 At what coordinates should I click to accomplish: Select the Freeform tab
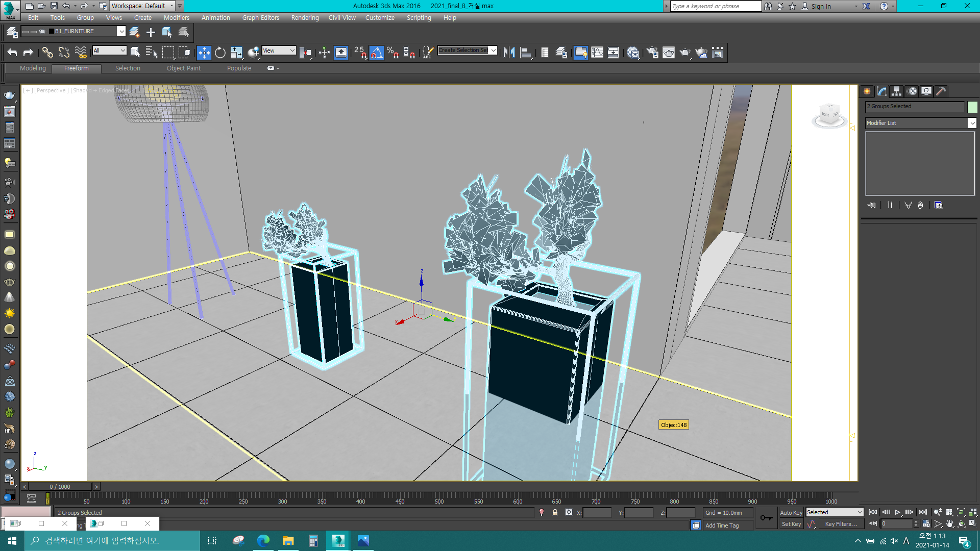click(76, 68)
